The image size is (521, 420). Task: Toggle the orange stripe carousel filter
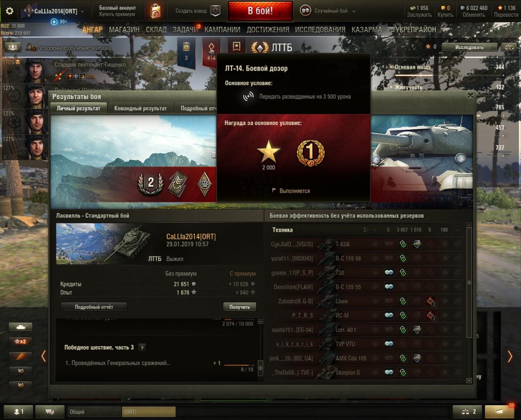(x=20, y=356)
